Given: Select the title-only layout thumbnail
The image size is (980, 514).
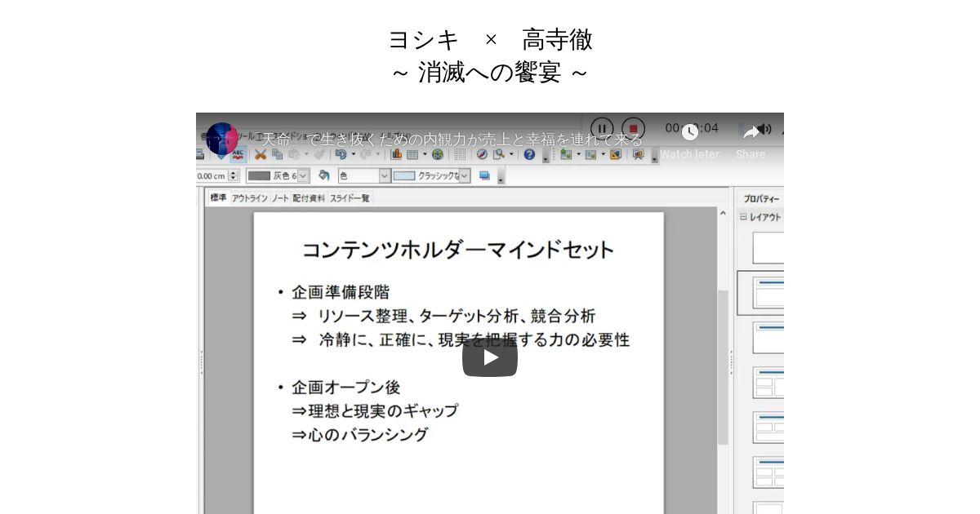Looking at the screenshot, I should pos(768,337).
